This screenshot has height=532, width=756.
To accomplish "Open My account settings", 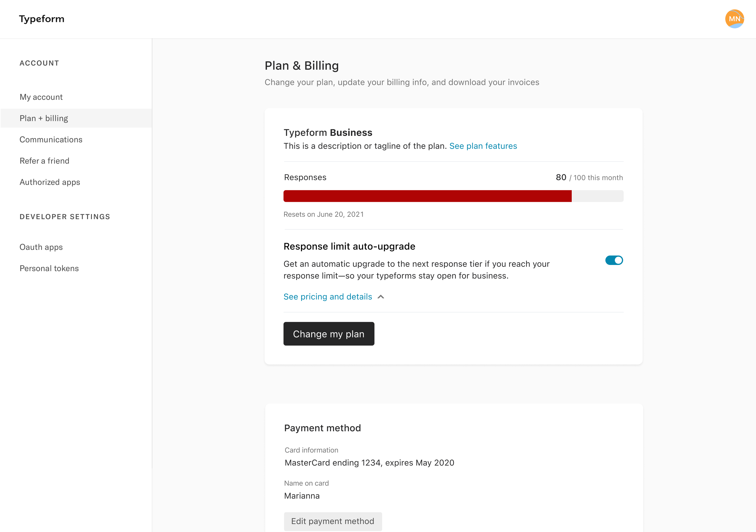I will tap(41, 97).
